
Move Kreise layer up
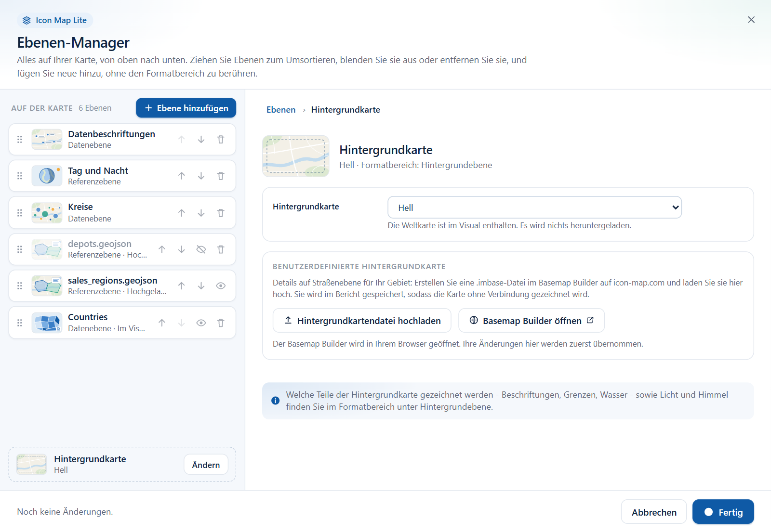point(182,213)
